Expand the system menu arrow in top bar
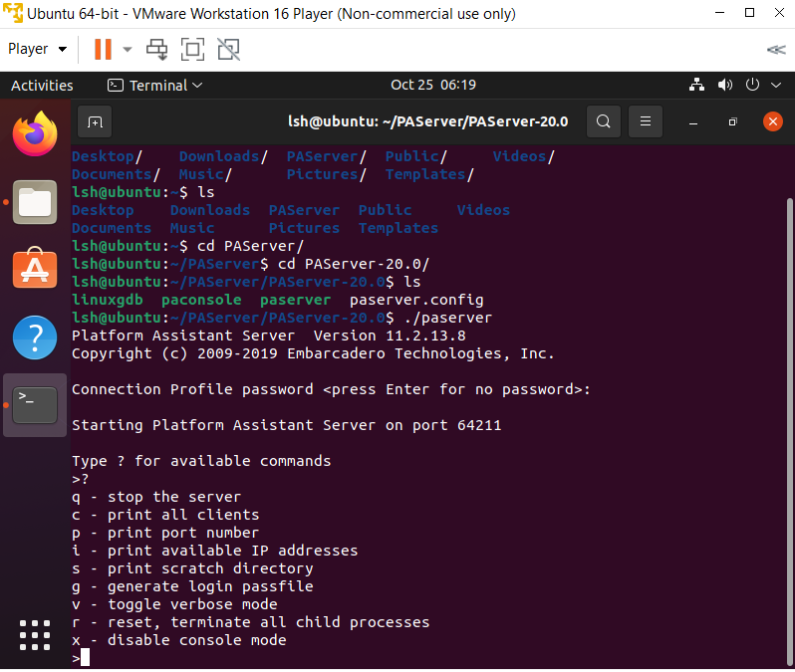 776,86
